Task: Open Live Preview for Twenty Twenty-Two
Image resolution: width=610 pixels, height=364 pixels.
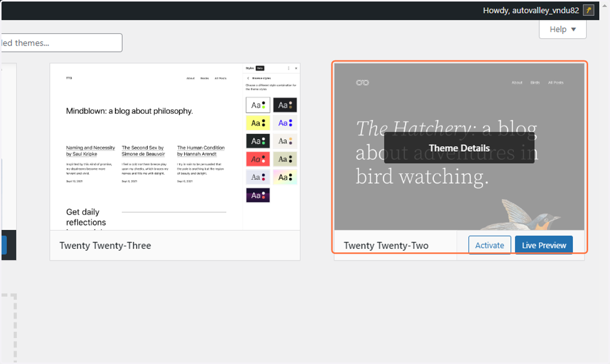Action: coord(544,245)
